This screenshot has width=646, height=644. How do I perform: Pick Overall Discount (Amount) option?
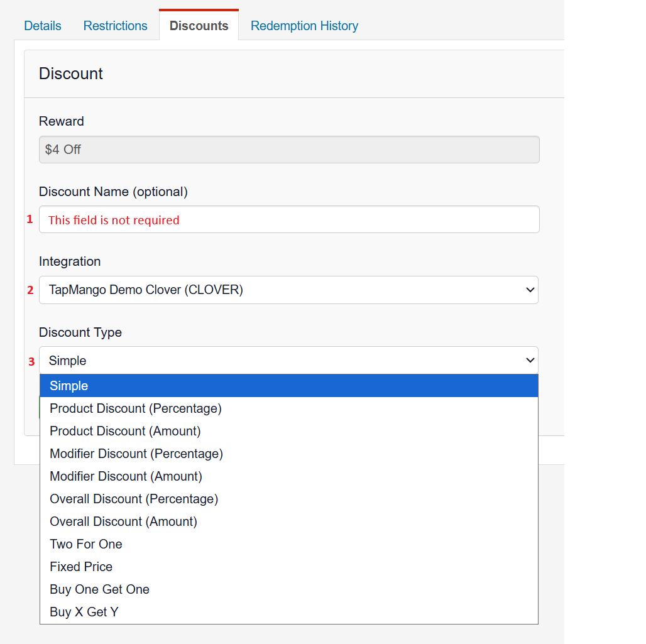click(x=289, y=521)
